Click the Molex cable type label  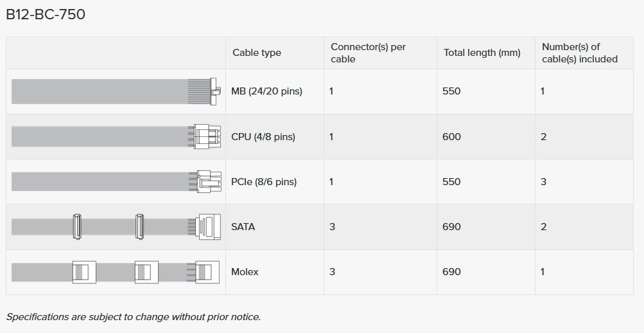pos(245,271)
